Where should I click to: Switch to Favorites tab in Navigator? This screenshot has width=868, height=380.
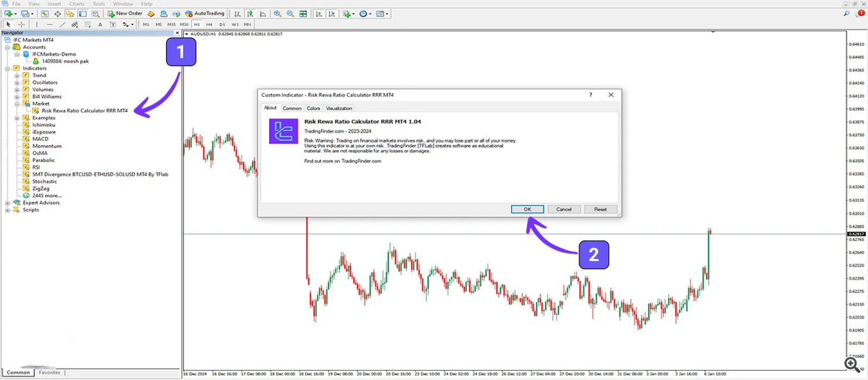pyautogui.click(x=49, y=372)
